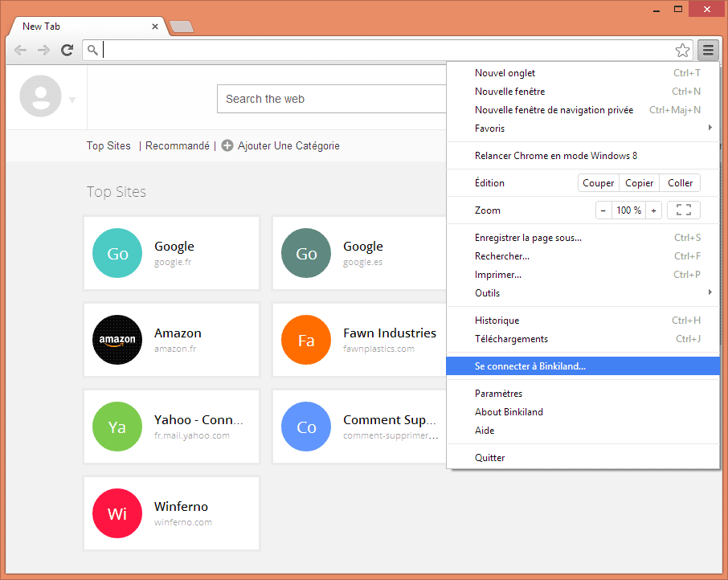
Task: Bookmark this page with the star icon
Action: [682, 50]
